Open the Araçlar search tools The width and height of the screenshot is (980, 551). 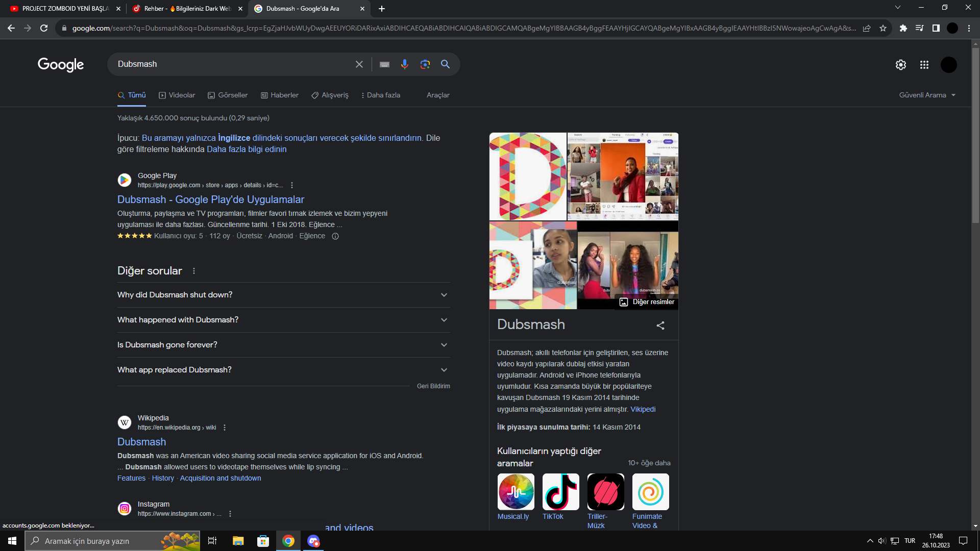(x=438, y=95)
